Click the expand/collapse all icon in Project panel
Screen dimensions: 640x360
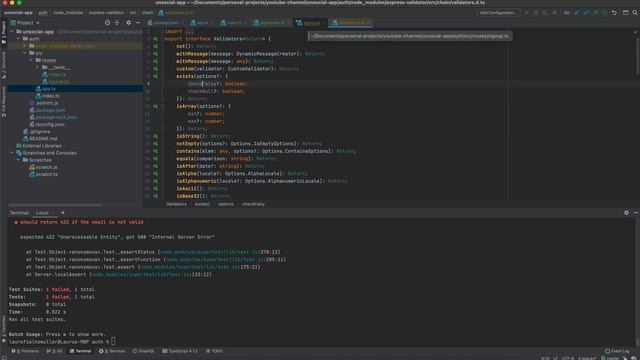coord(117,23)
